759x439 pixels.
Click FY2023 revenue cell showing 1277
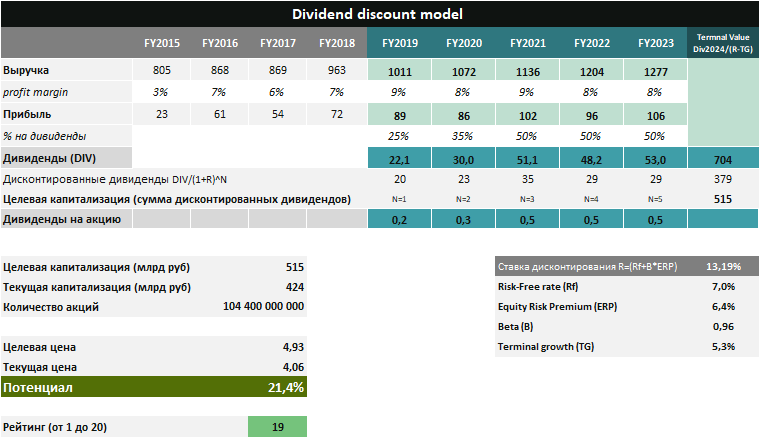[x=654, y=71]
